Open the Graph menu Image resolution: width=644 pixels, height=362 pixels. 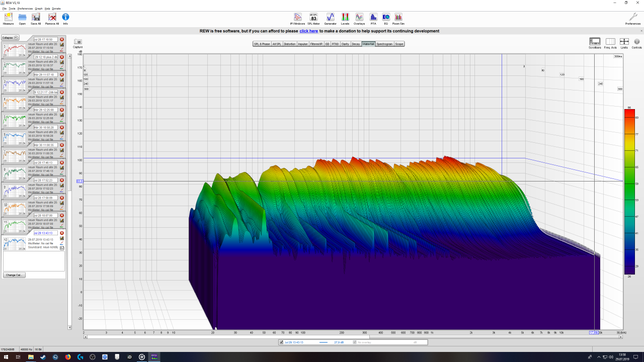coord(39,9)
